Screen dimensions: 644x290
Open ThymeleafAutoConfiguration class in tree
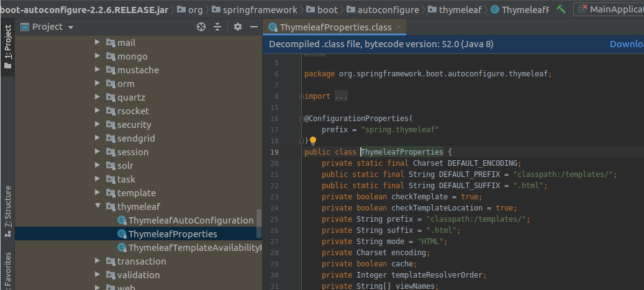pos(191,220)
